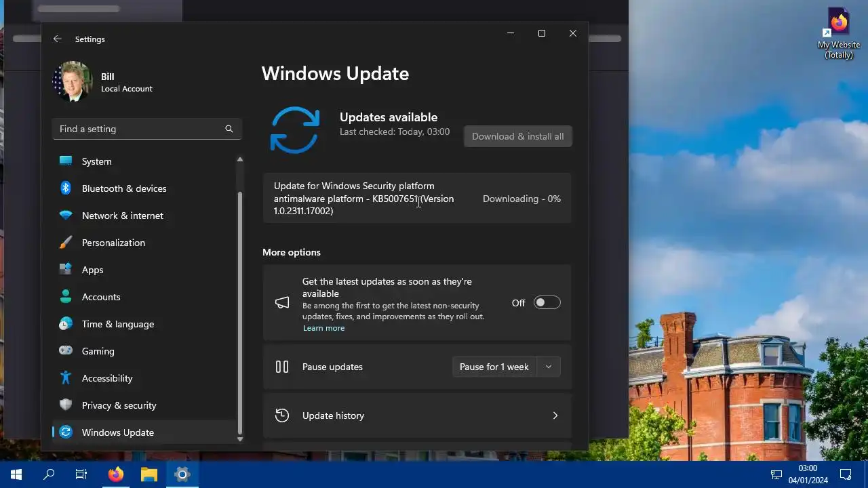The image size is (868, 488).
Task: Click the Accessibility figure icon
Action: (66, 378)
